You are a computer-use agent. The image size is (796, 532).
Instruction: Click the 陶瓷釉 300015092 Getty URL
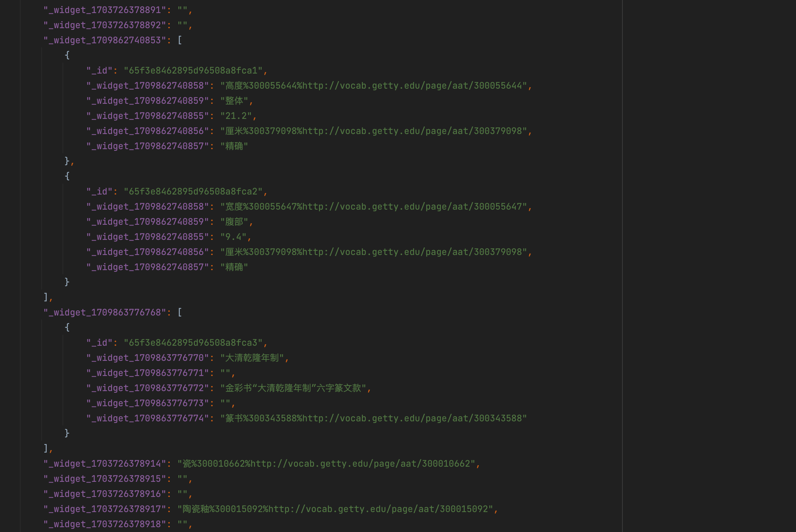tap(378, 509)
